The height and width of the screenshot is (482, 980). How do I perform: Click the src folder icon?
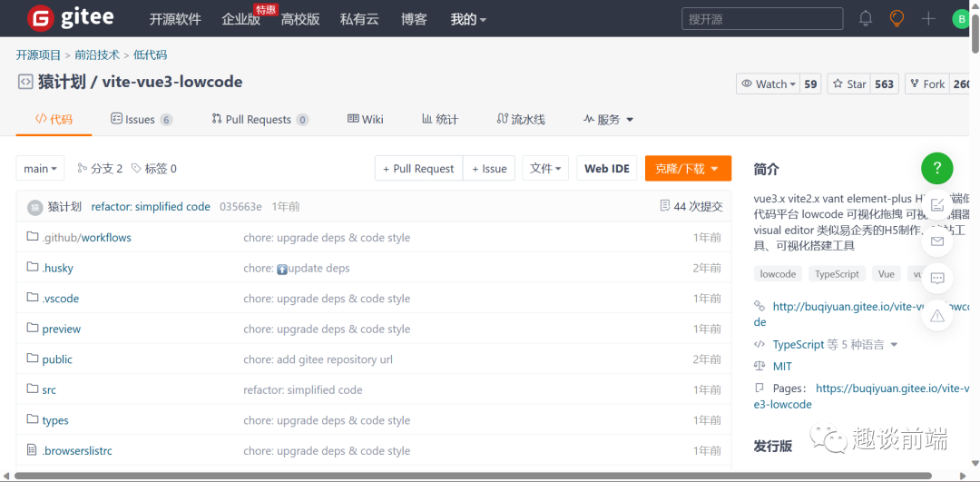pos(33,389)
